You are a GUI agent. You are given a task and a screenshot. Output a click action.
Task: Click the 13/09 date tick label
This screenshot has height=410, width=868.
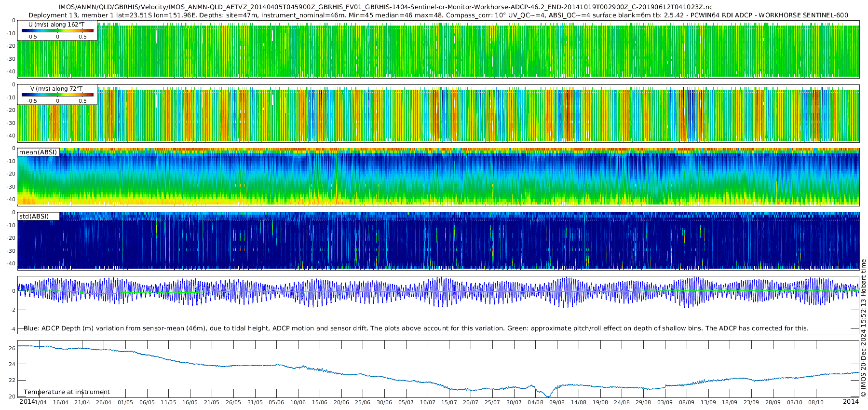pos(708,402)
